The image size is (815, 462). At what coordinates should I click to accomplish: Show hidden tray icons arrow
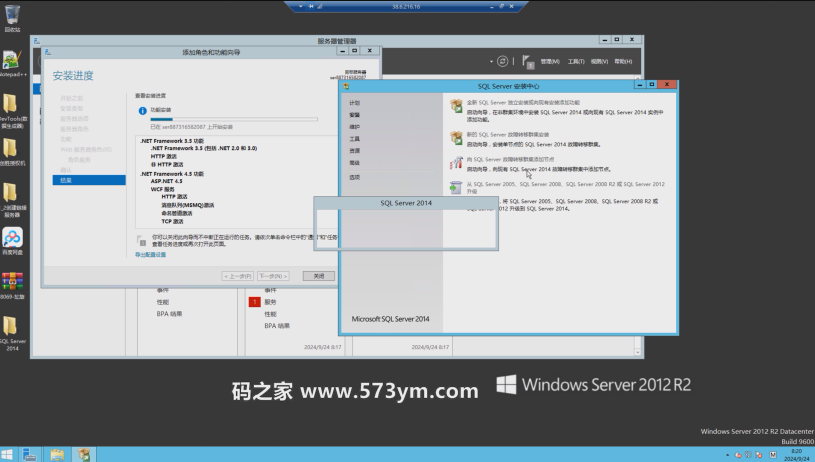pyautogui.click(x=727, y=455)
